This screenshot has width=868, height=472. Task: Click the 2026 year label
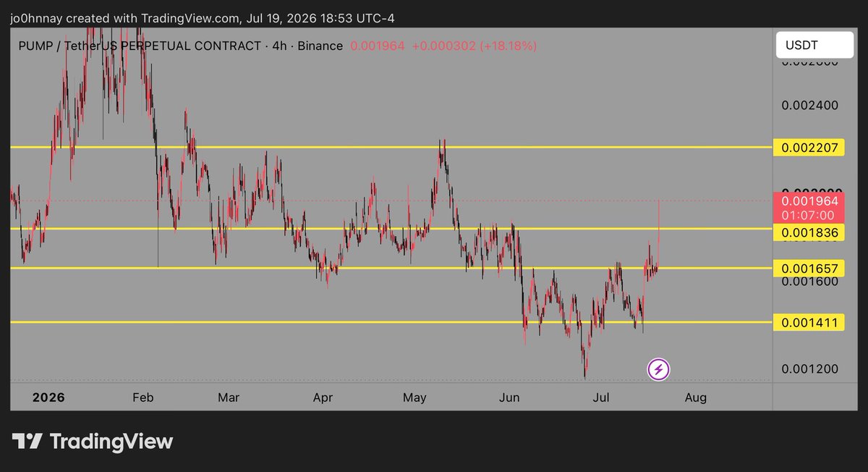click(x=49, y=397)
